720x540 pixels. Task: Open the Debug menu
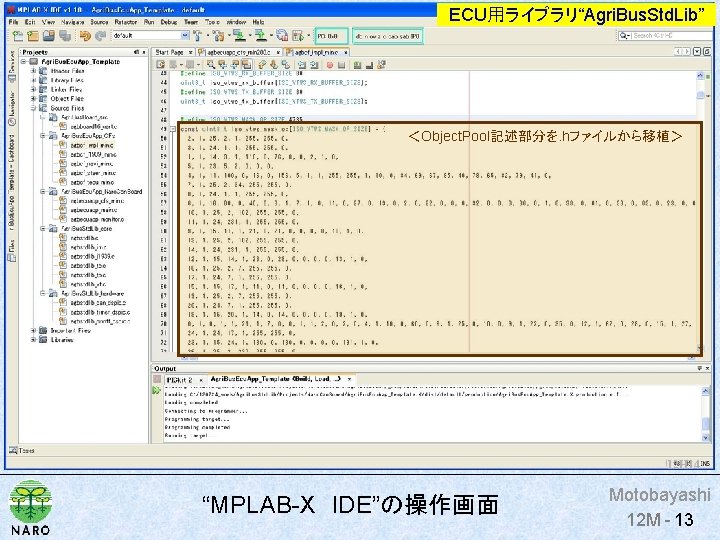click(169, 22)
